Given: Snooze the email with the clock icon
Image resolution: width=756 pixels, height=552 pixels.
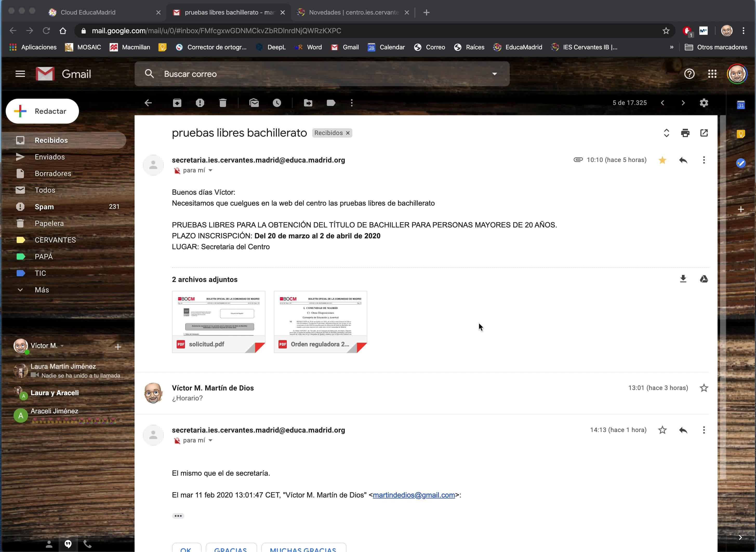Looking at the screenshot, I should click(277, 103).
